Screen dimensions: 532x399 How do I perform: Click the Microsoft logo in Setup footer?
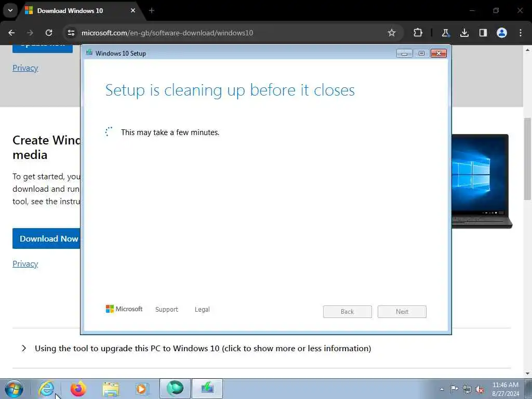click(124, 309)
